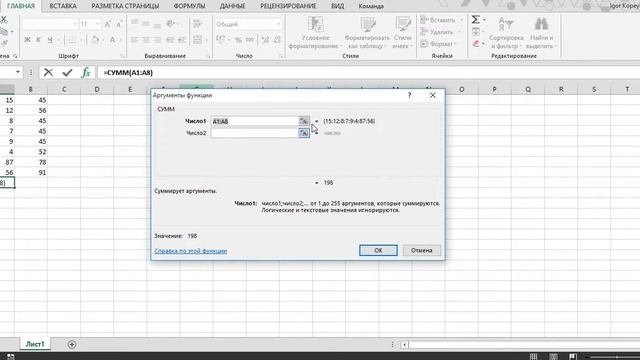
Task: Decrease decimal places icon
Action: tap(277, 40)
